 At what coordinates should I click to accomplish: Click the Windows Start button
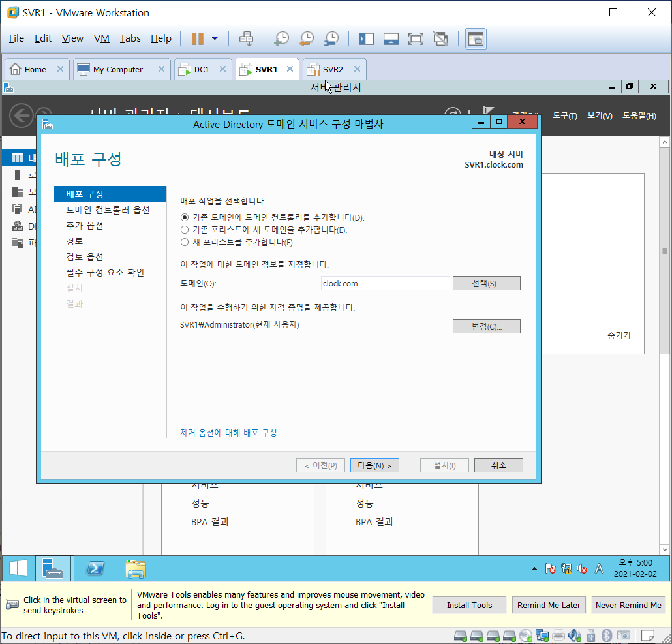(18, 568)
